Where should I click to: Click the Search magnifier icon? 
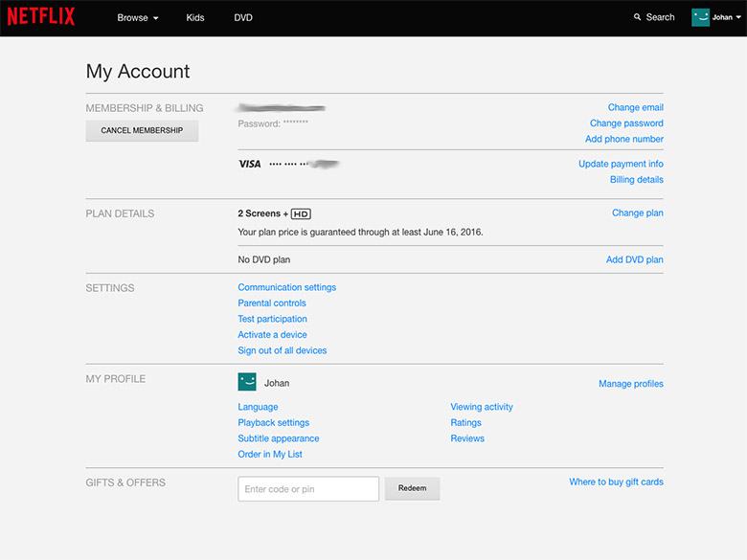coord(638,17)
